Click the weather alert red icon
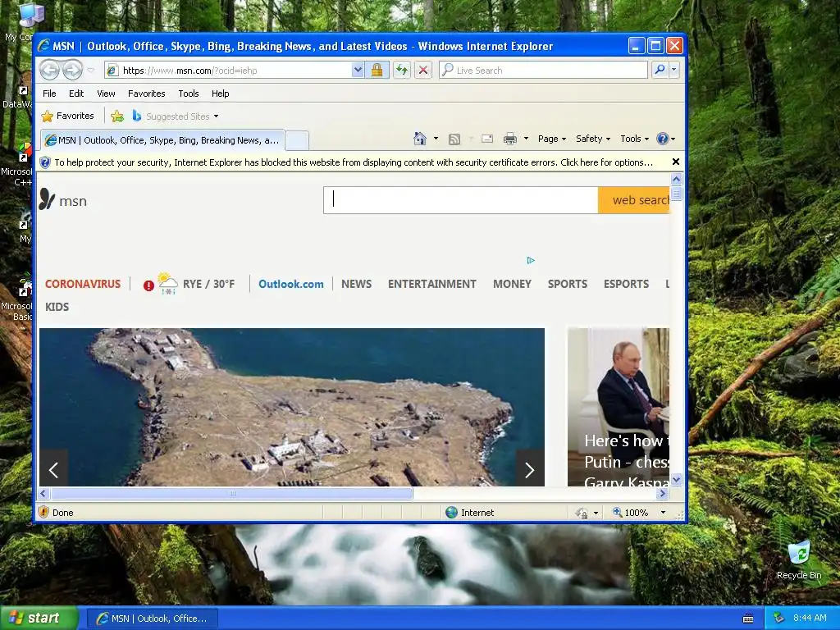 (148, 285)
